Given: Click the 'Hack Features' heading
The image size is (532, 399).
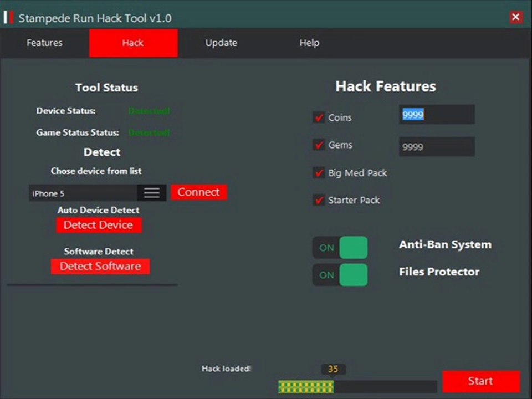Looking at the screenshot, I should (386, 86).
